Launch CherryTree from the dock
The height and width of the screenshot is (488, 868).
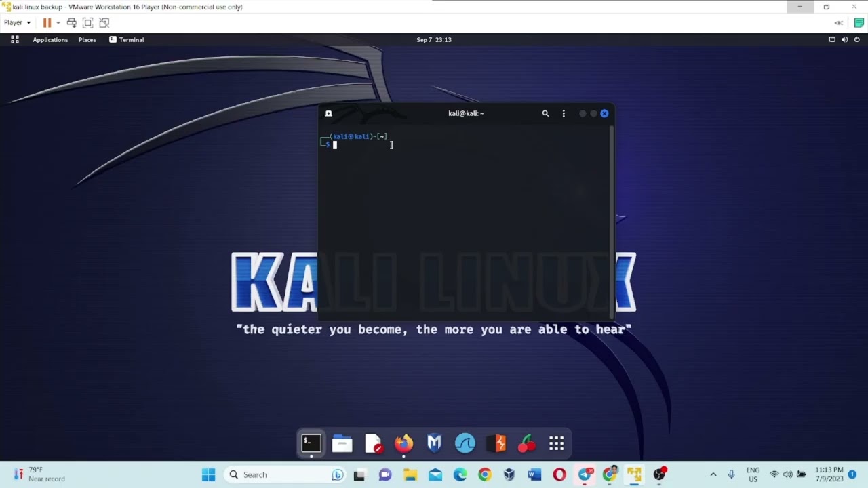(527, 443)
